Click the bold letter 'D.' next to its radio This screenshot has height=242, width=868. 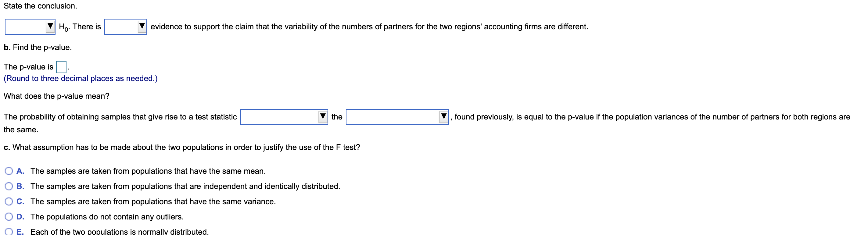point(20,217)
